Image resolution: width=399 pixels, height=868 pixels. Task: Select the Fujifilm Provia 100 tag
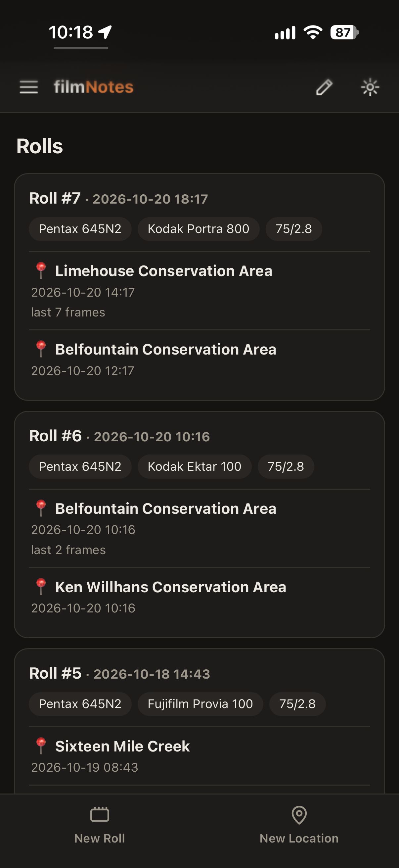pos(200,704)
